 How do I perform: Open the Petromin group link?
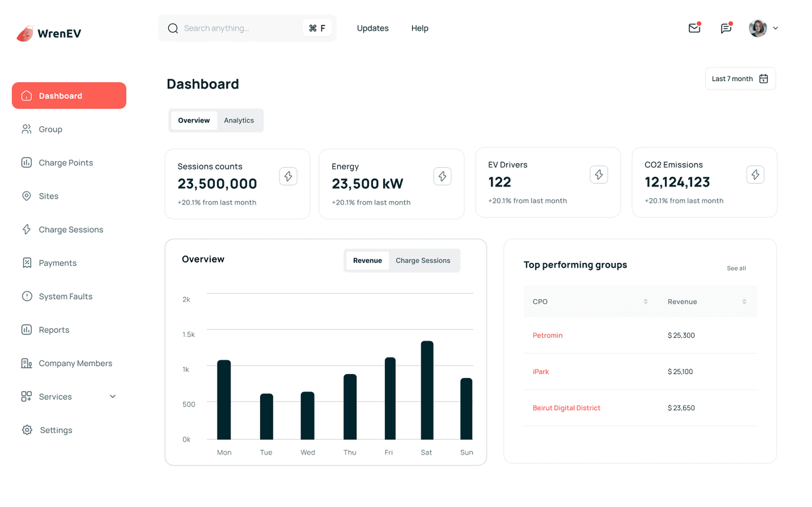547,335
